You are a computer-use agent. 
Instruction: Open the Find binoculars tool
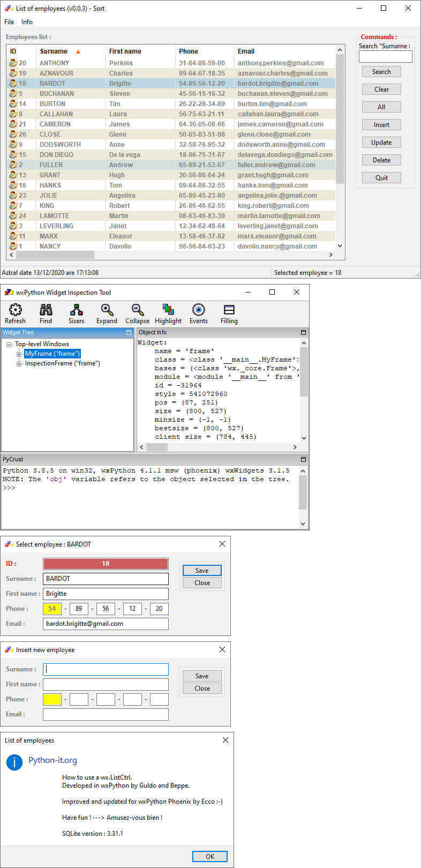pos(46,310)
